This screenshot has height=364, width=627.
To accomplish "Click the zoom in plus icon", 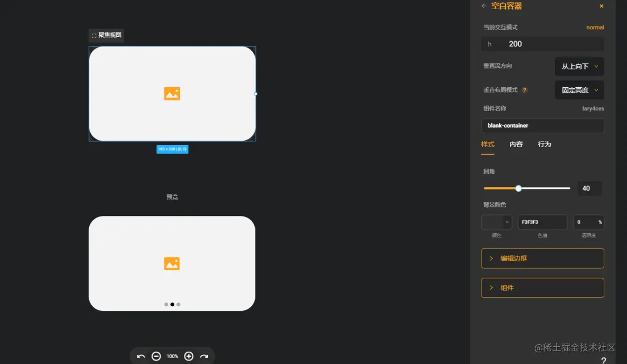I will 189,356.
